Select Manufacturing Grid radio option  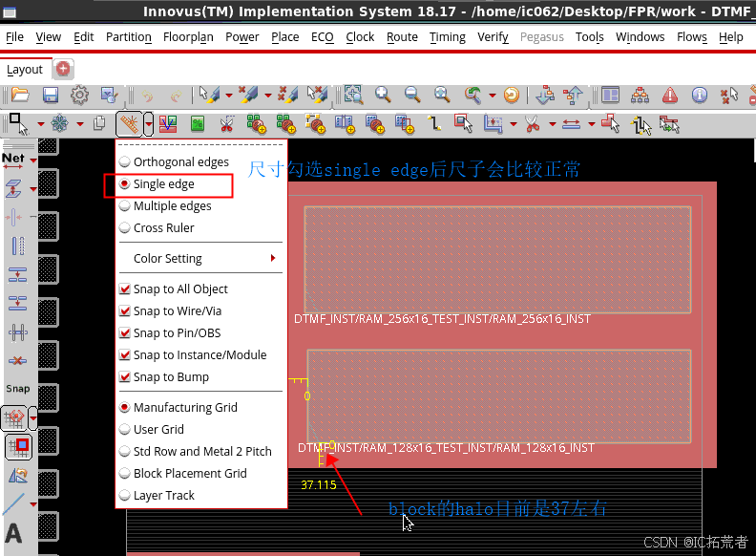(x=178, y=407)
